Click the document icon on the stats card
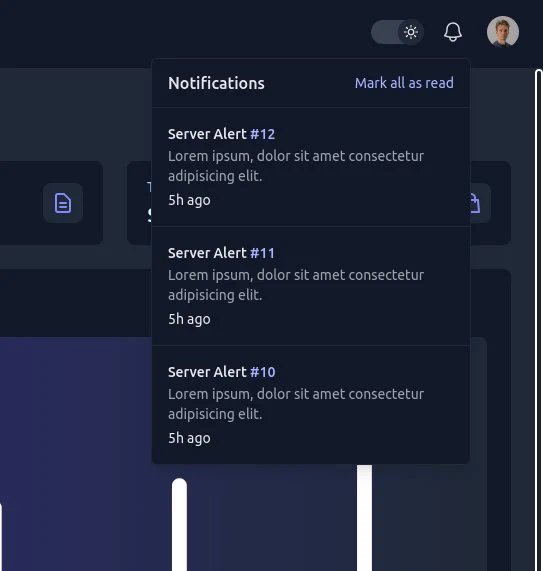Screen dimensions: 543x571 (63, 203)
